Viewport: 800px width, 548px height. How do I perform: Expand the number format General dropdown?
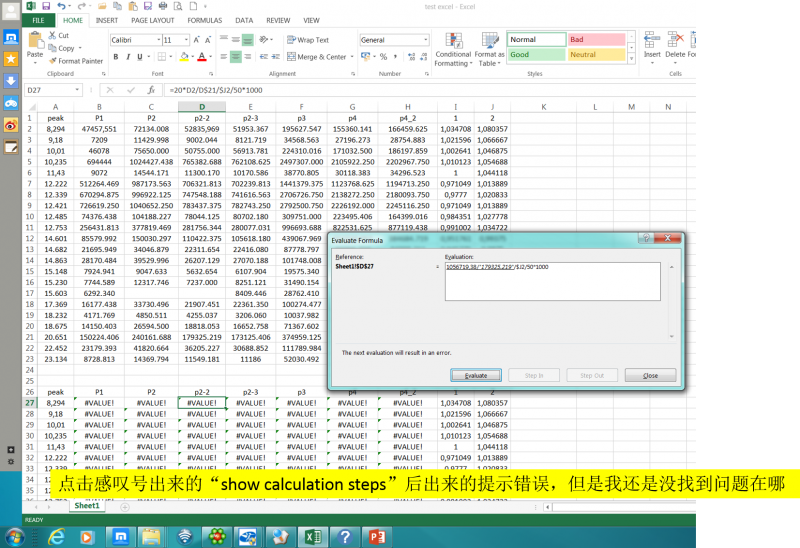pyautogui.click(x=426, y=40)
